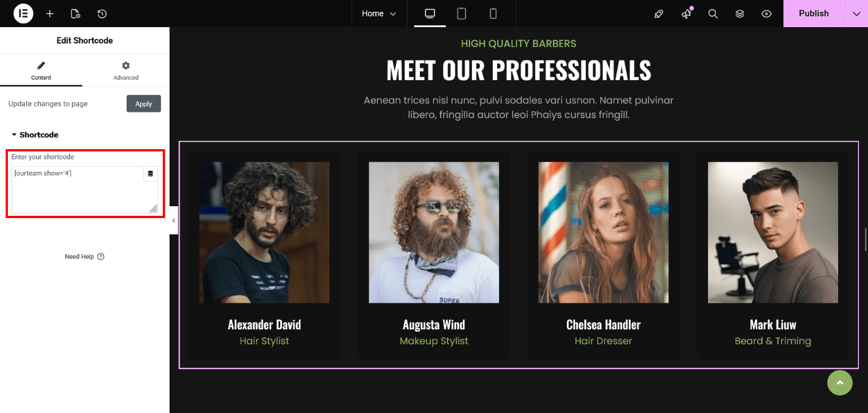Switch to the Advanced tab
Screen dimensions: 868x413
(126, 71)
